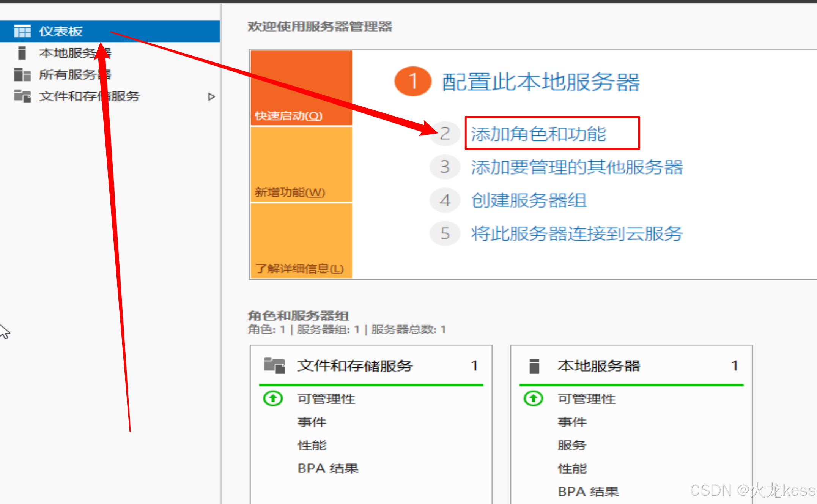This screenshot has width=817, height=504.
Task: Click the Dashboard (仪表板) grid icon
Action: pyautogui.click(x=22, y=31)
